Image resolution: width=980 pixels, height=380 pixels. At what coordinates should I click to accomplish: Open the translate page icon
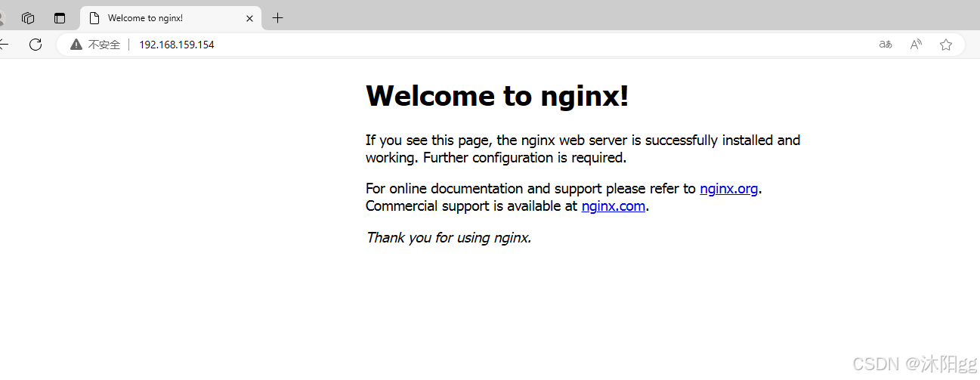[x=886, y=45]
